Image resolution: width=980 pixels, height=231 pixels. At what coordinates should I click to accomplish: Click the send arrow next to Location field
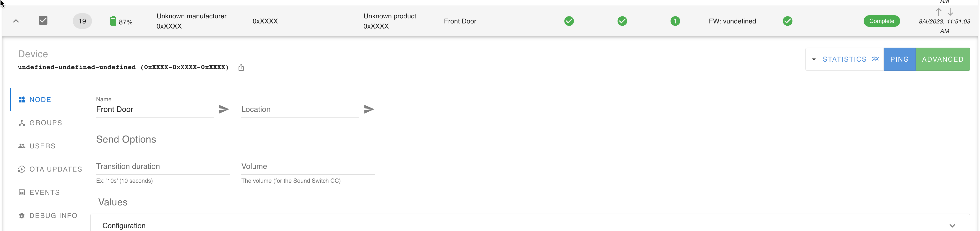pyautogui.click(x=369, y=109)
